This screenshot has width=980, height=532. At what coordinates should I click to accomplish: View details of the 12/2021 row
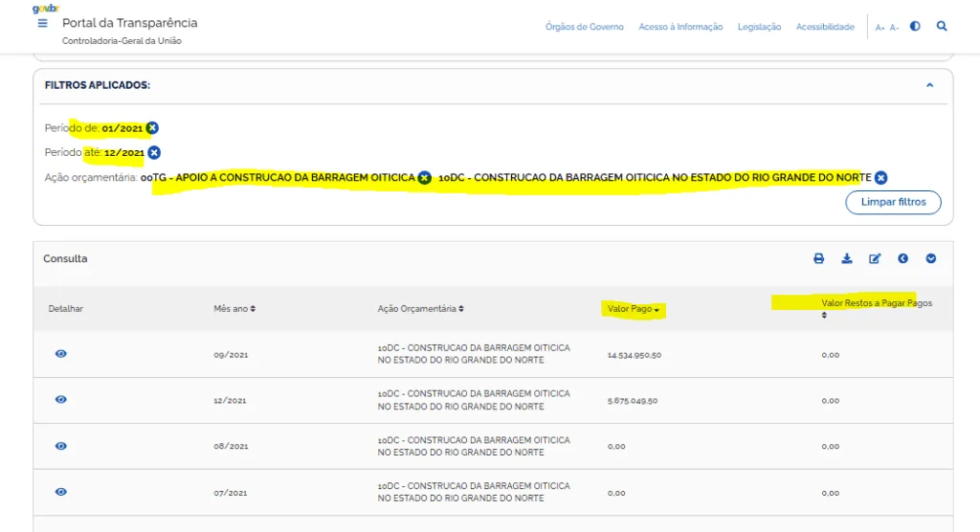tap(60, 399)
